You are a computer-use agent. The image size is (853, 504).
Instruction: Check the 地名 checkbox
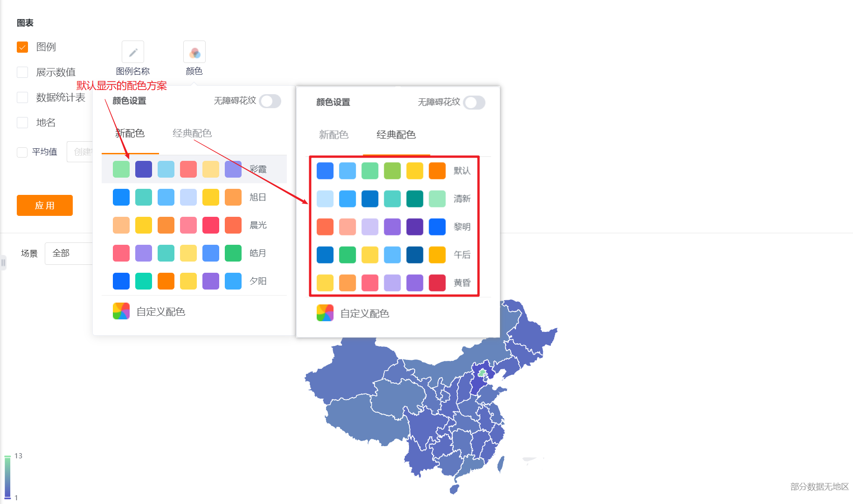pyautogui.click(x=22, y=123)
